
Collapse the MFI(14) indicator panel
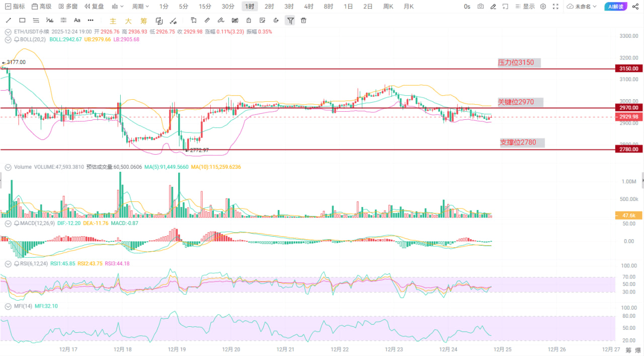[x=8, y=306]
